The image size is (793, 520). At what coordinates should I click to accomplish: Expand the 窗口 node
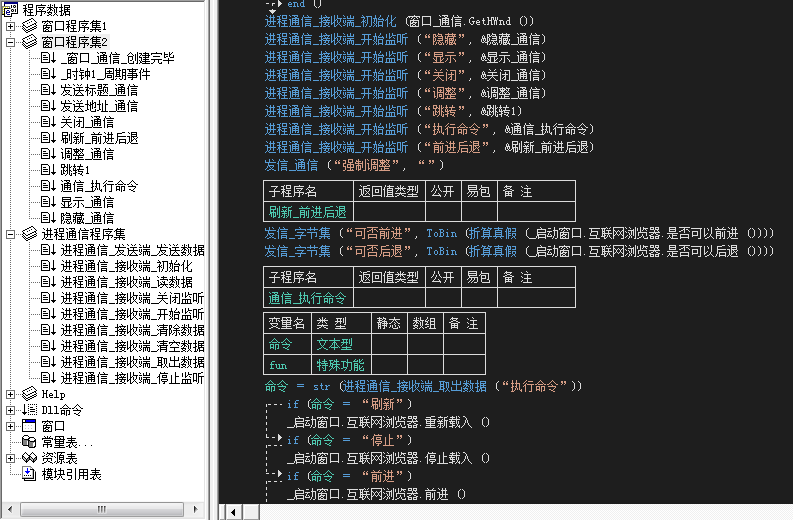pos(11,426)
